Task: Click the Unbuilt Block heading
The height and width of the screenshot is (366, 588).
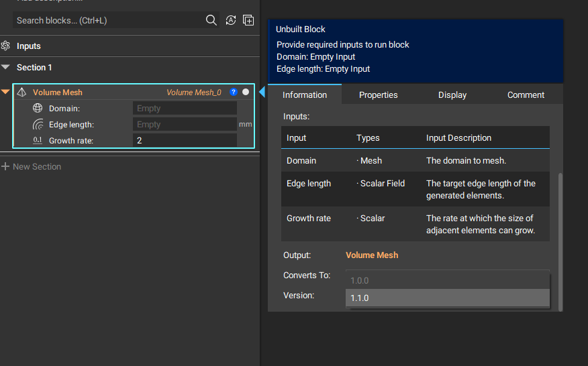Action: (x=300, y=29)
